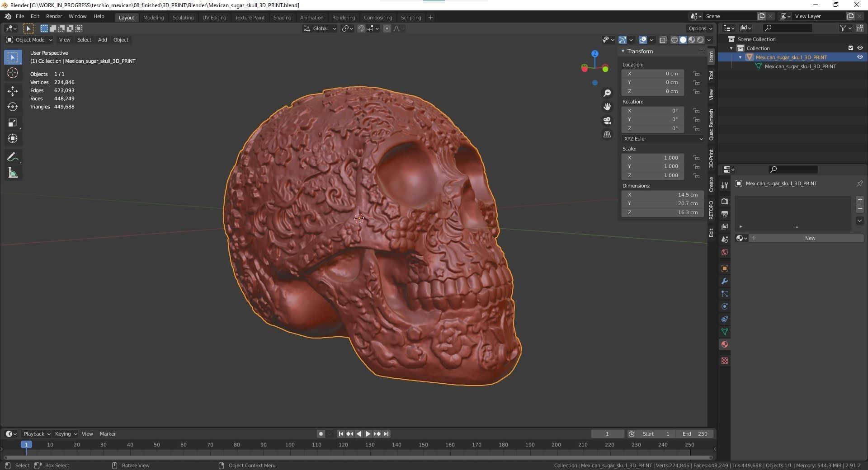Select the Cursor tool in the toolbar
The height and width of the screenshot is (470, 868).
[13, 73]
